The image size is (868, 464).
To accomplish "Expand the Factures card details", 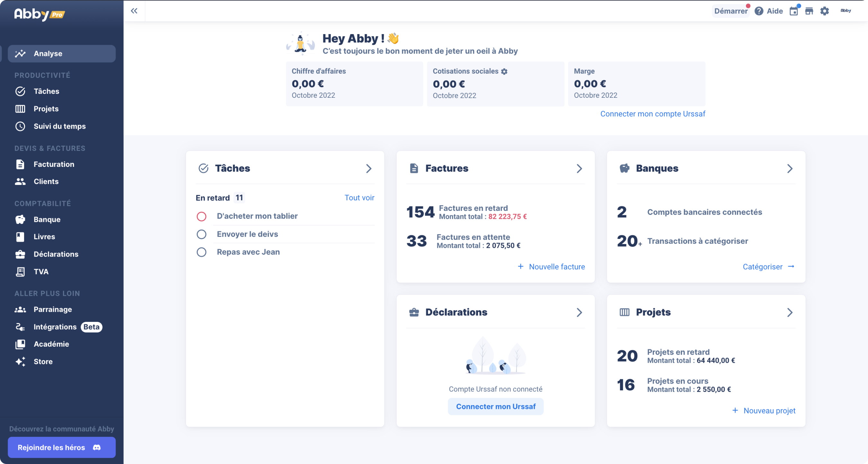I will [579, 168].
